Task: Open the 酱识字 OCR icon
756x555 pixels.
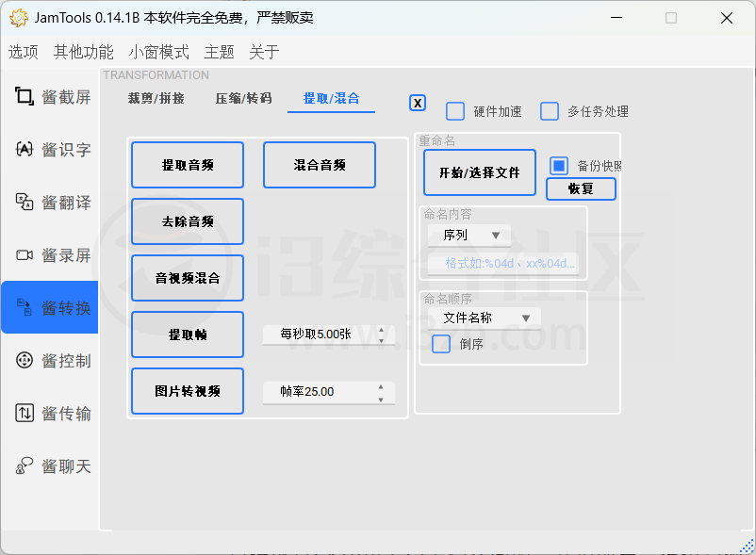Action: click(x=25, y=149)
